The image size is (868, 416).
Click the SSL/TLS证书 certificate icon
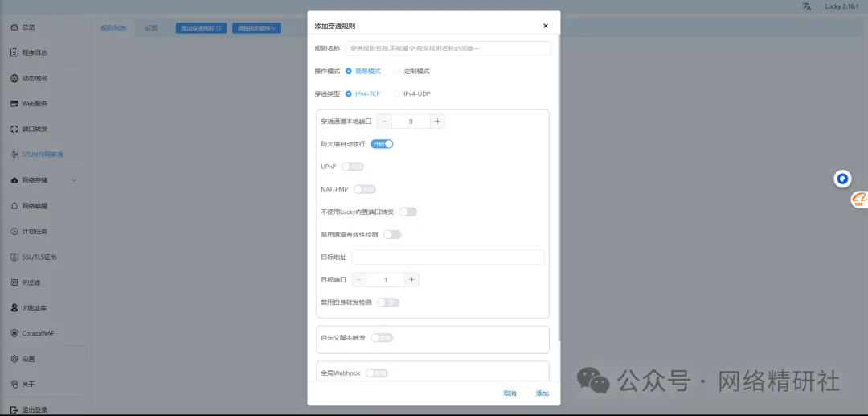click(x=14, y=257)
